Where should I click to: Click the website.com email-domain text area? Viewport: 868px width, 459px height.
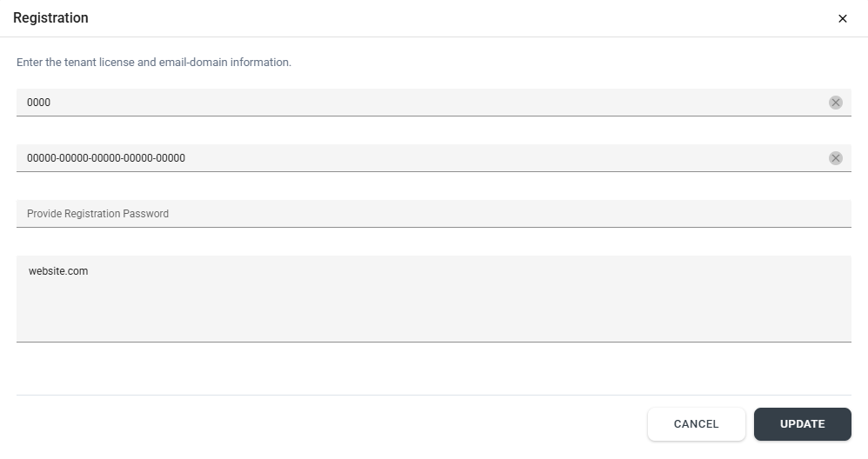pos(433,299)
